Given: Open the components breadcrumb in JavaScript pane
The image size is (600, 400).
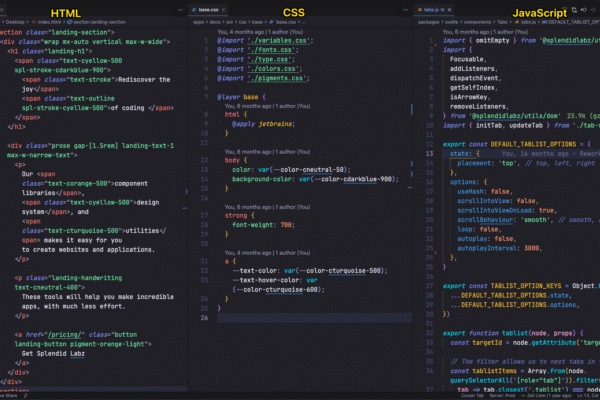Looking at the screenshot, I should (x=477, y=22).
